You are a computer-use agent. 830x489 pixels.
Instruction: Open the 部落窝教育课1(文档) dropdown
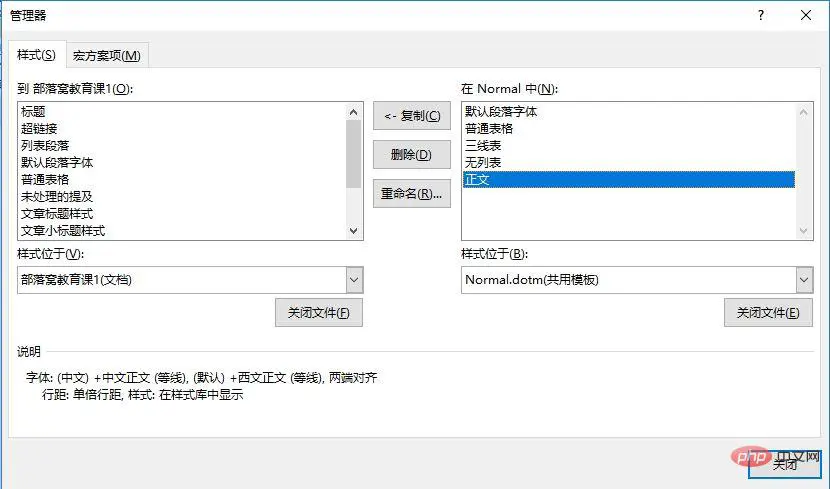pyautogui.click(x=354, y=280)
